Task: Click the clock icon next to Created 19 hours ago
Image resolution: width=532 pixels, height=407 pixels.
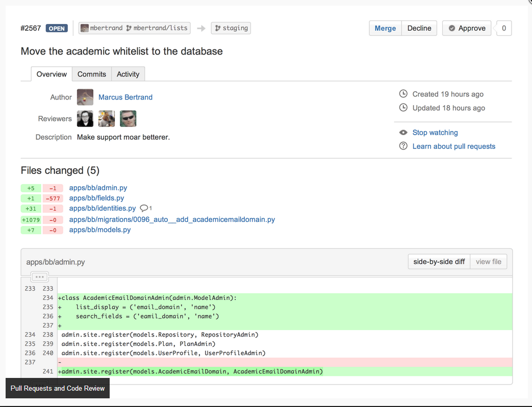Action: click(403, 94)
